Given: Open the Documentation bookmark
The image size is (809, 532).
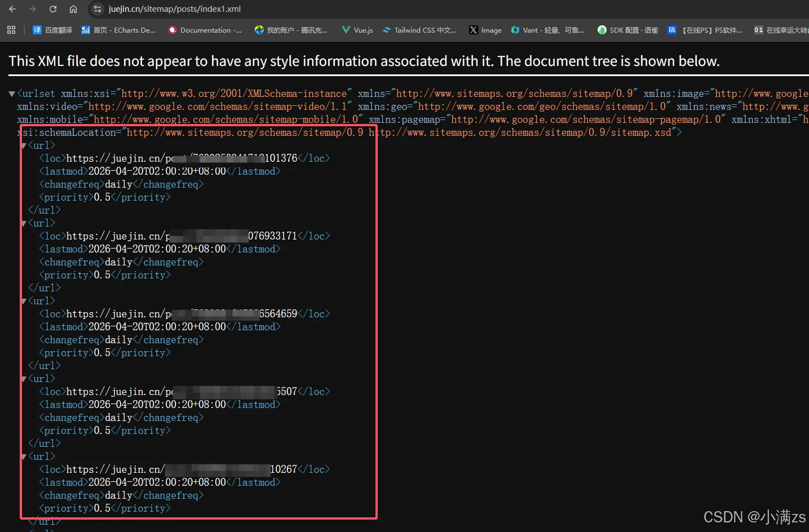Looking at the screenshot, I should tap(205, 30).
